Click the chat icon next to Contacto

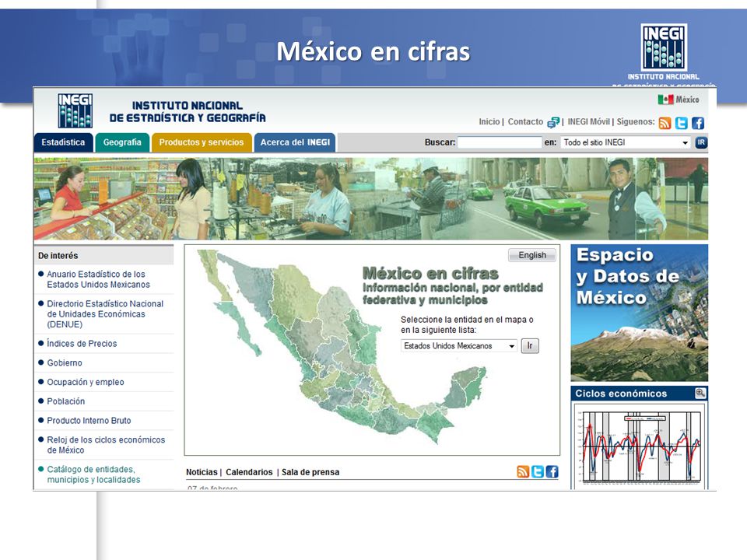click(x=552, y=122)
